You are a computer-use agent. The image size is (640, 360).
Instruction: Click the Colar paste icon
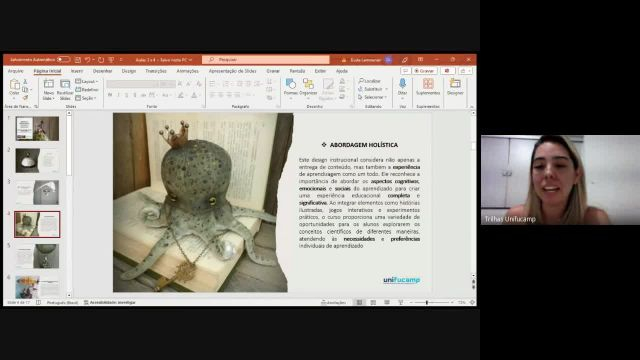pos(14,88)
